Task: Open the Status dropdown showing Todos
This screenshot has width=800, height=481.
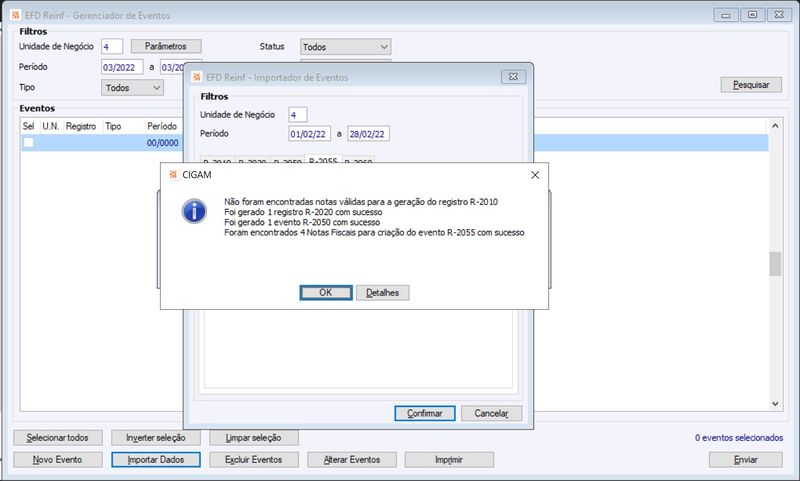Action: tap(345, 47)
